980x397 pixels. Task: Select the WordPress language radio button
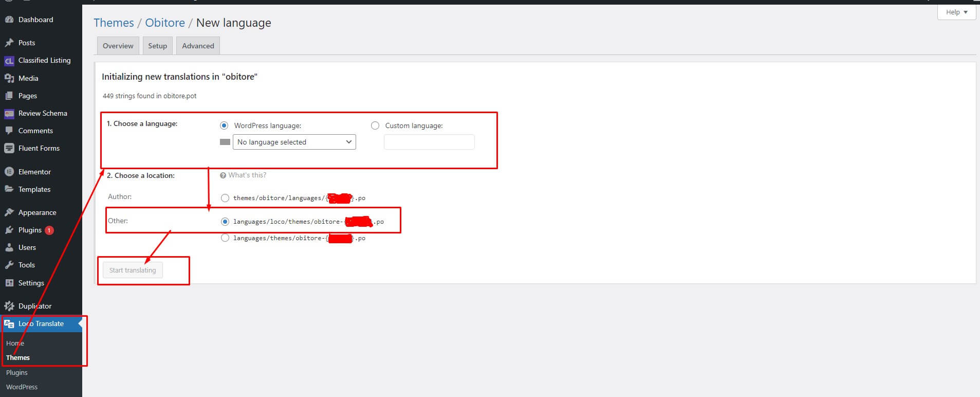click(224, 125)
